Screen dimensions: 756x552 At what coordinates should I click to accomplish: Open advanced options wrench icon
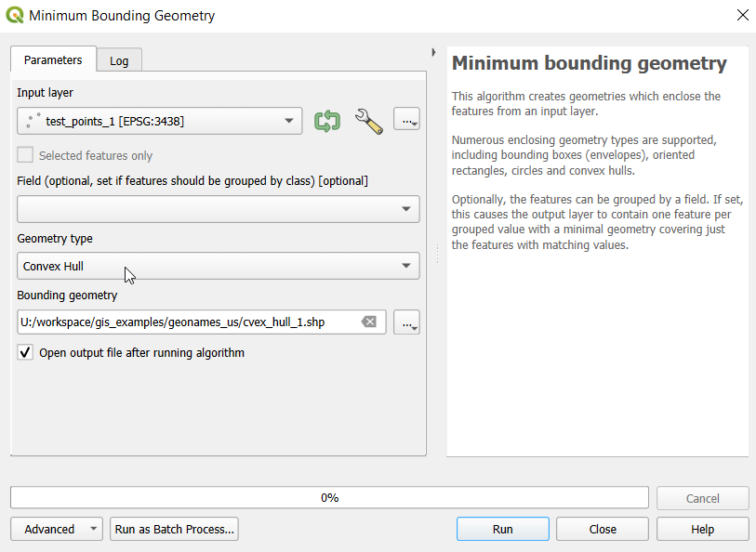(369, 121)
